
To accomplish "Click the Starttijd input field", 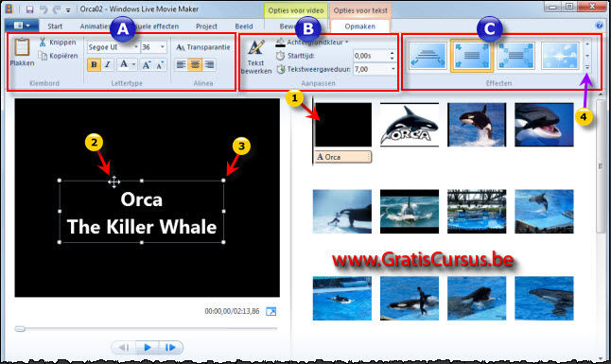I will (x=371, y=56).
